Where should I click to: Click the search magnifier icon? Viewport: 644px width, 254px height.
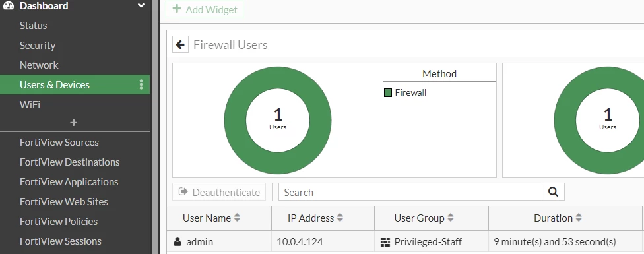(x=553, y=192)
